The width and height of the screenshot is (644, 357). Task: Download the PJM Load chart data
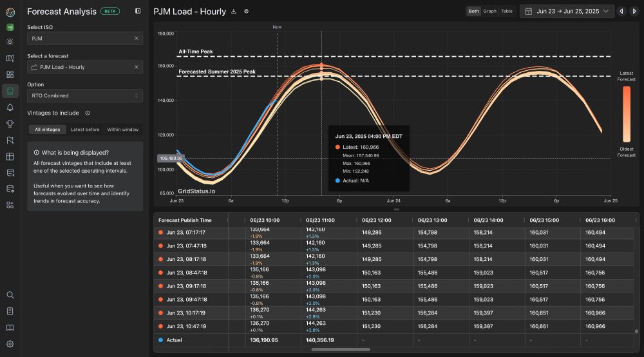tap(234, 12)
